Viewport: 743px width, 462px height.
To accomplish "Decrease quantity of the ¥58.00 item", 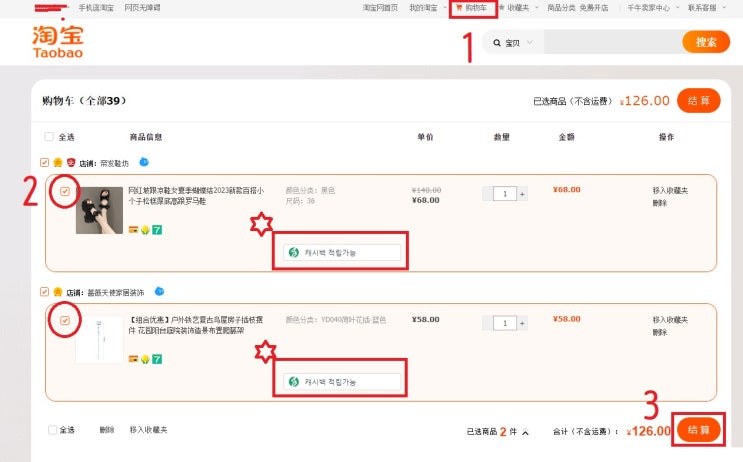I will (487, 323).
